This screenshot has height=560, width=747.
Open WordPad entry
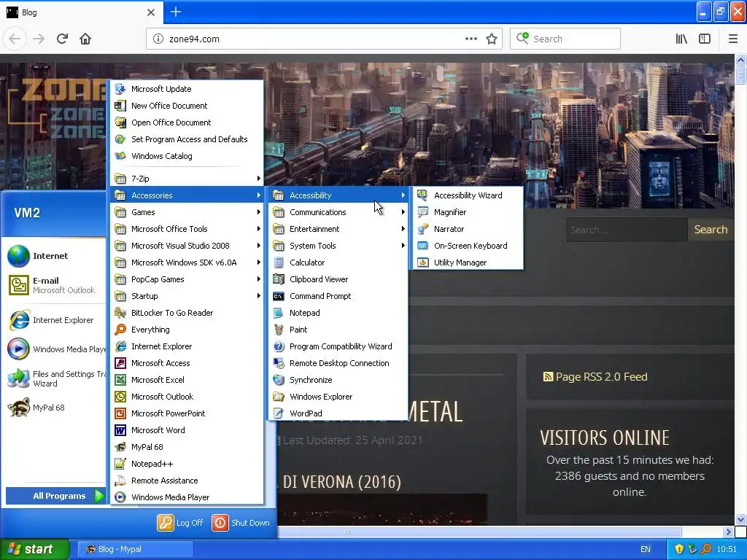tap(338, 413)
